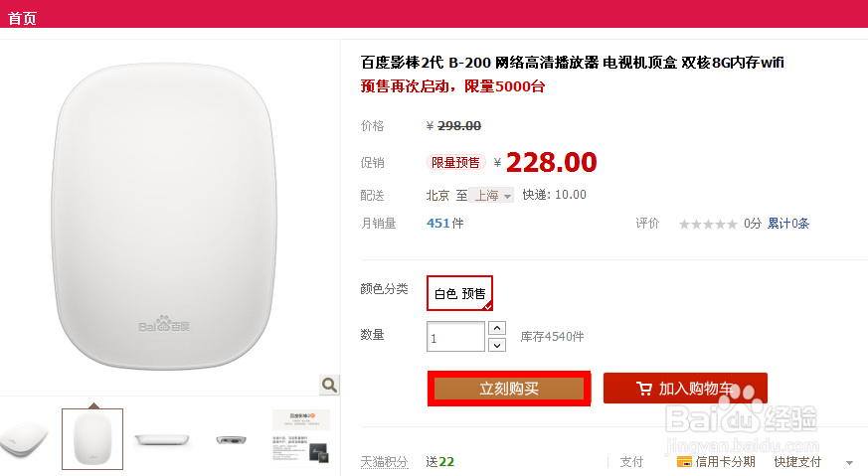Image resolution: width=868 pixels, height=476 pixels.
Task: Click the shopping cart icon in 加入购物车
Action: (x=644, y=389)
